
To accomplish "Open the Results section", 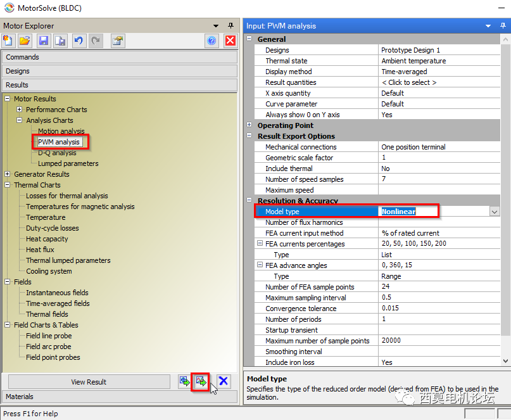I will click(x=120, y=85).
